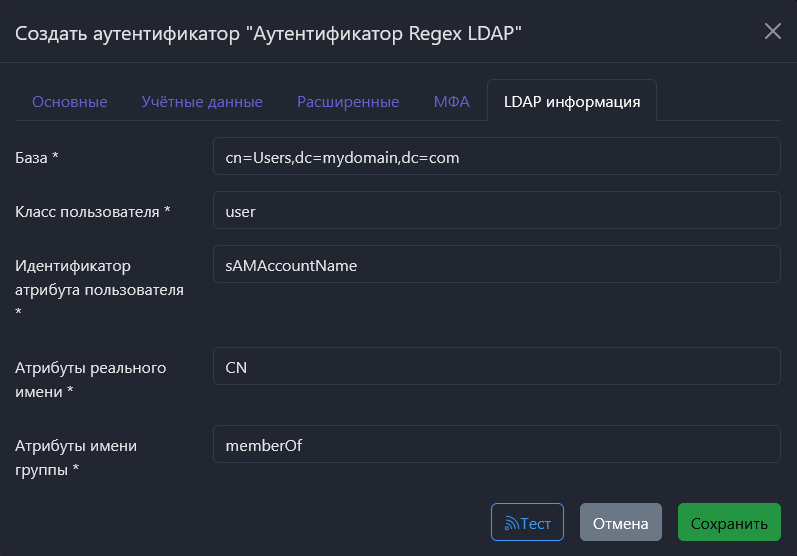Click the База label text

[37, 157]
